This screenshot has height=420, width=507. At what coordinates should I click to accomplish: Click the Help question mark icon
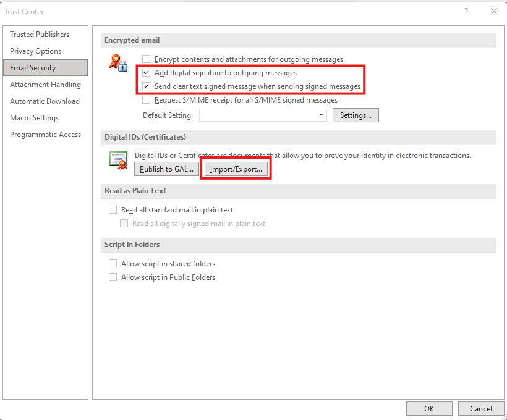466,11
